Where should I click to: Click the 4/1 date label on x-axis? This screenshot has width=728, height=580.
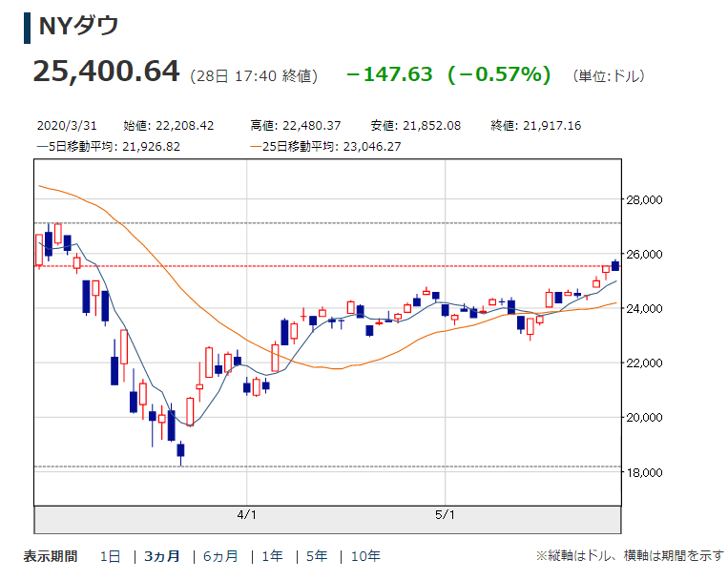click(247, 514)
